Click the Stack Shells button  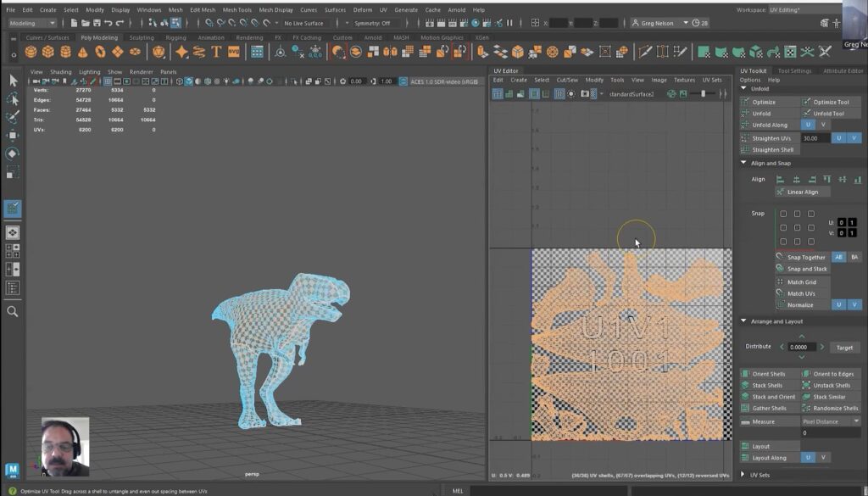pos(770,385)
